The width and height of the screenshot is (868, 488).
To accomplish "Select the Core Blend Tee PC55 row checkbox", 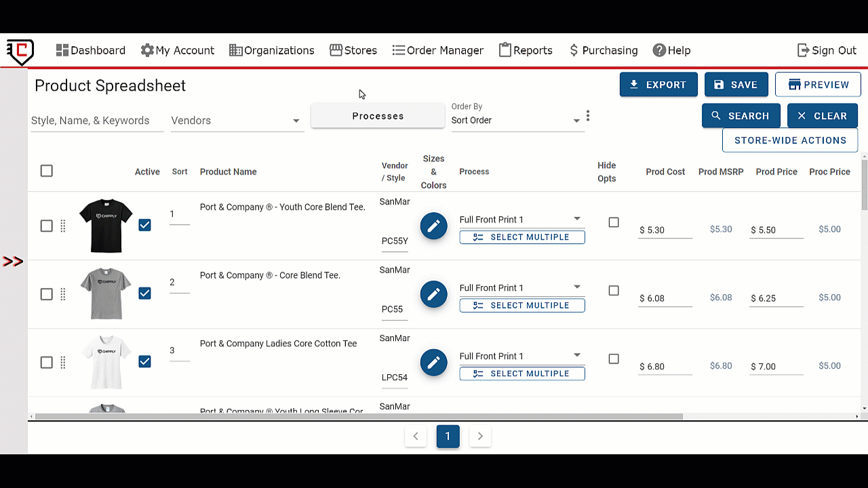I will (46, 294).
